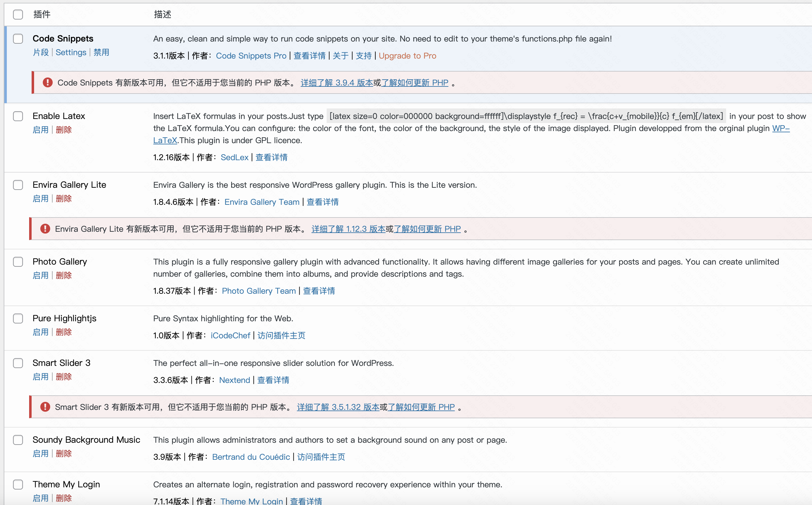
Task: Click Upgrade to Pro link
Action: point(407,56)
